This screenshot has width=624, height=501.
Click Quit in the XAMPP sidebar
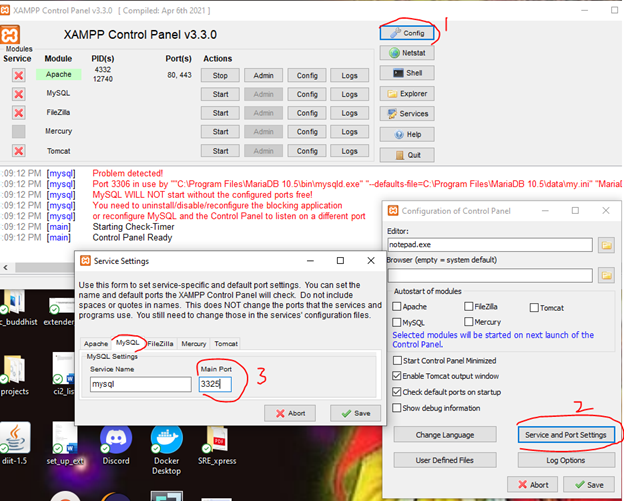407,155
